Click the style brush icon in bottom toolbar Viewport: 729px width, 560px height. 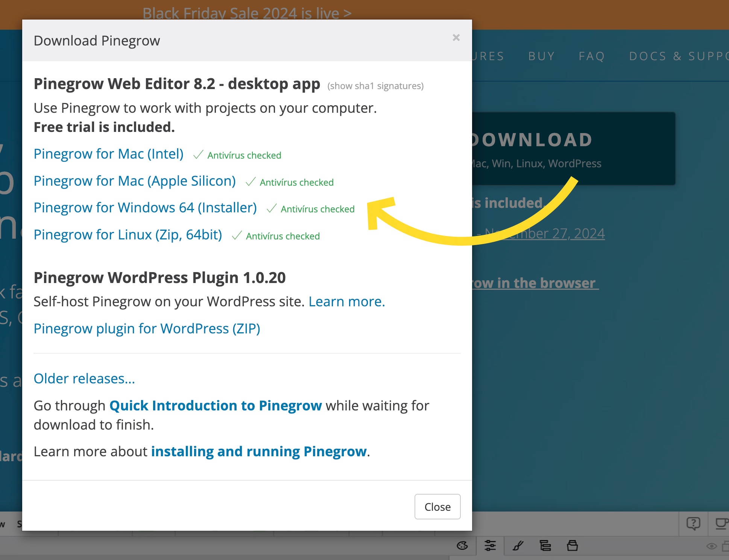pos(518,546)
